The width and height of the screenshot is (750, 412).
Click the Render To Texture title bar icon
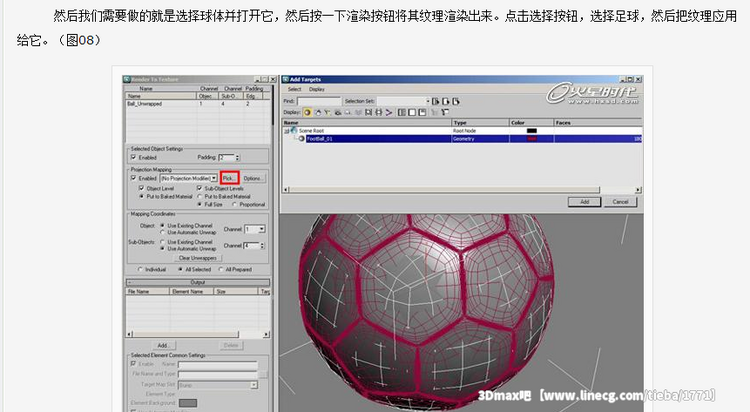[127, 79]
